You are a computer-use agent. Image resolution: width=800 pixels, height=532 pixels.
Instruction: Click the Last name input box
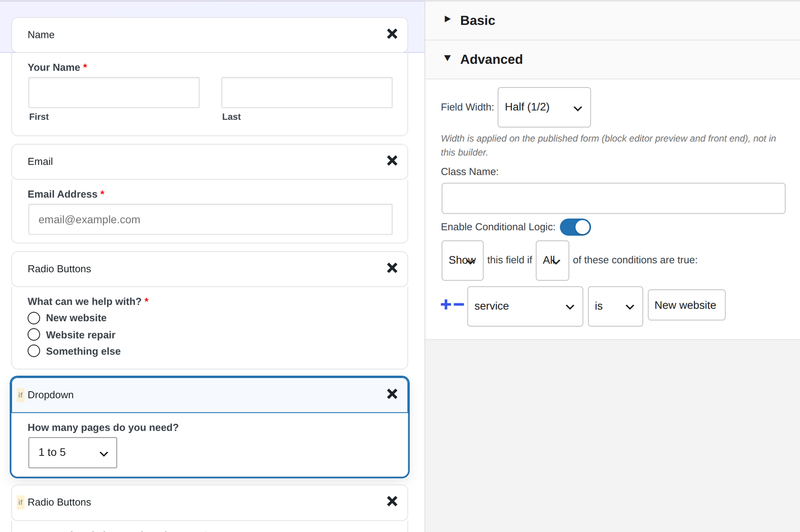(307, 92)
